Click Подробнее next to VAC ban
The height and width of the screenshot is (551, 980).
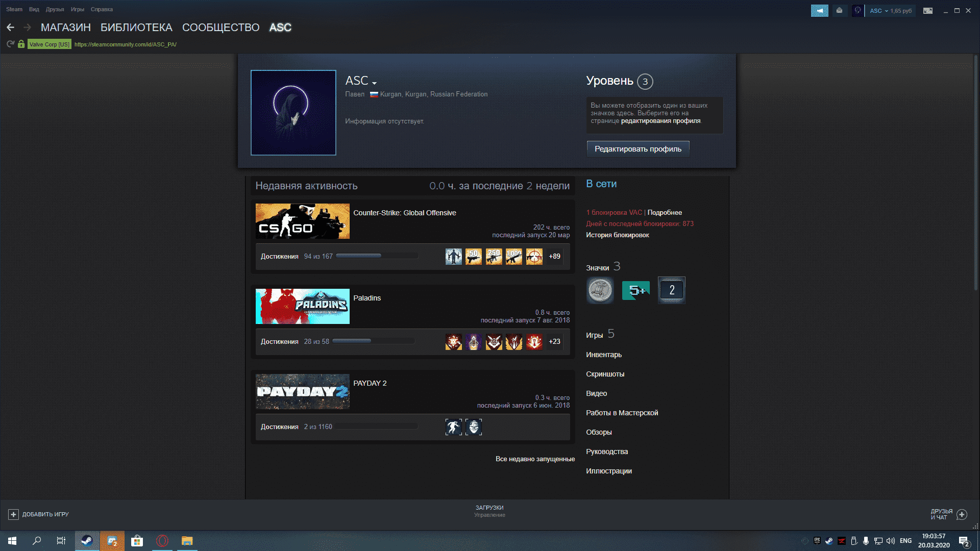point(665,213)
